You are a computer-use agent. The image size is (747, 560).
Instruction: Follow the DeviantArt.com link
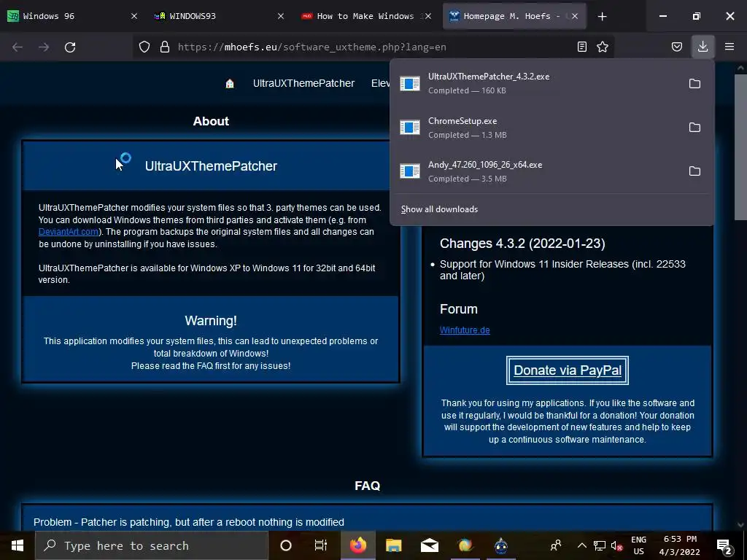(x=69, y=232)
